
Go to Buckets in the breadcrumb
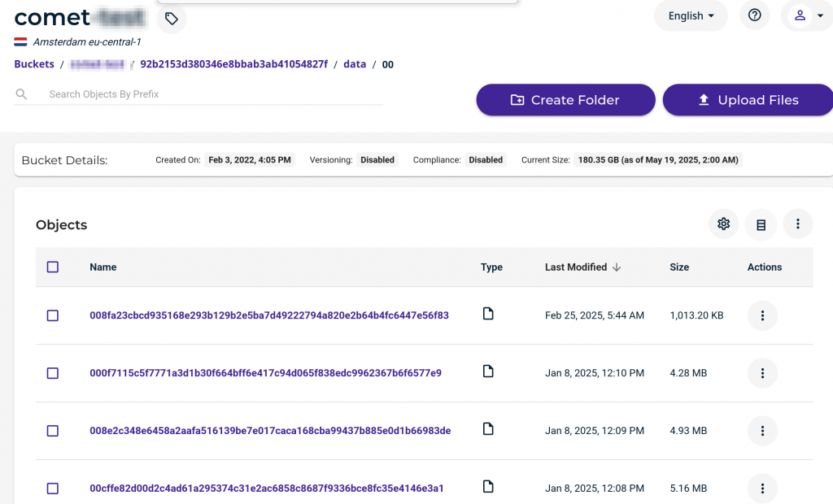34,64
